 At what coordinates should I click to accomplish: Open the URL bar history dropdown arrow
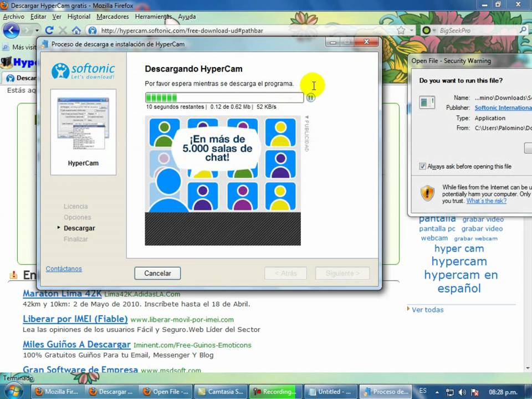click(411, 30)
